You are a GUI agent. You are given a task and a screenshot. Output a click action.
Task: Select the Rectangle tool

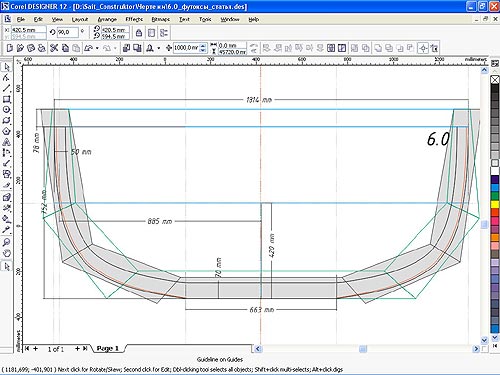tap(7, 99)
